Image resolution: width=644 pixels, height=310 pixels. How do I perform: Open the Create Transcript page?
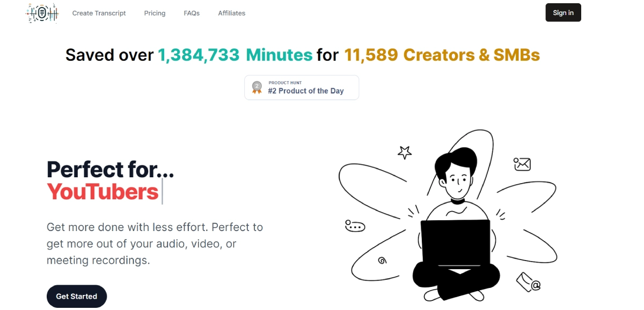99,13
